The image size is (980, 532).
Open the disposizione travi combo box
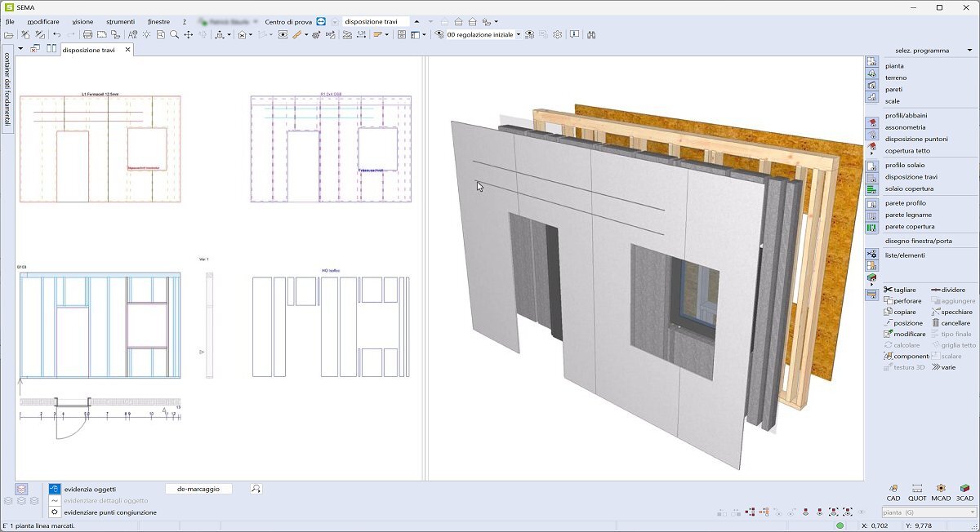(375, 21)
